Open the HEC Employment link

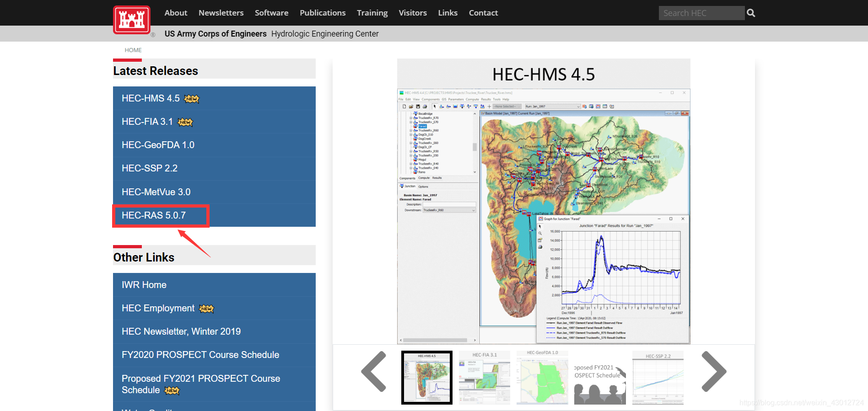click(x=214, y=308)
